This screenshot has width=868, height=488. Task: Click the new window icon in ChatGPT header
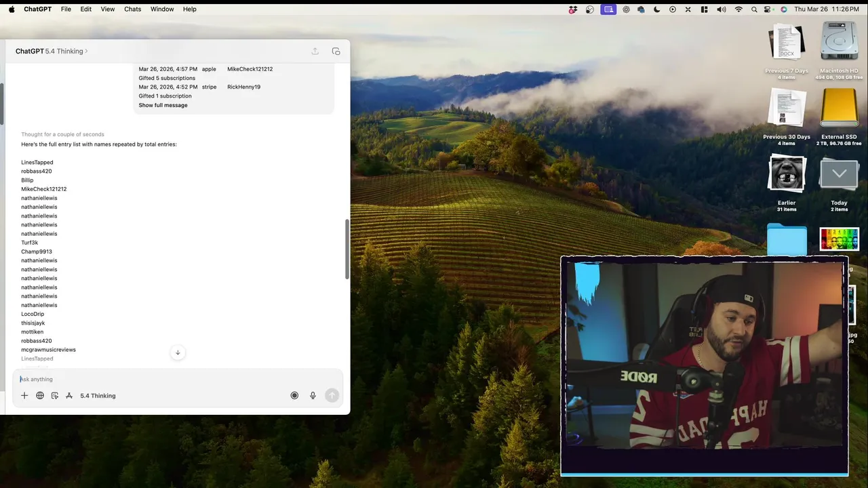pyautogui.click(x=336, y=52)
